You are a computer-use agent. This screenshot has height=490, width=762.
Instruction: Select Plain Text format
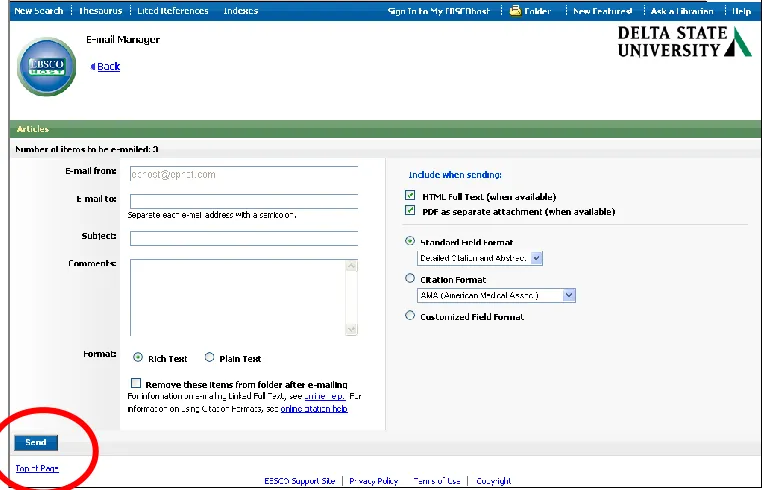(x=209, y=357)
